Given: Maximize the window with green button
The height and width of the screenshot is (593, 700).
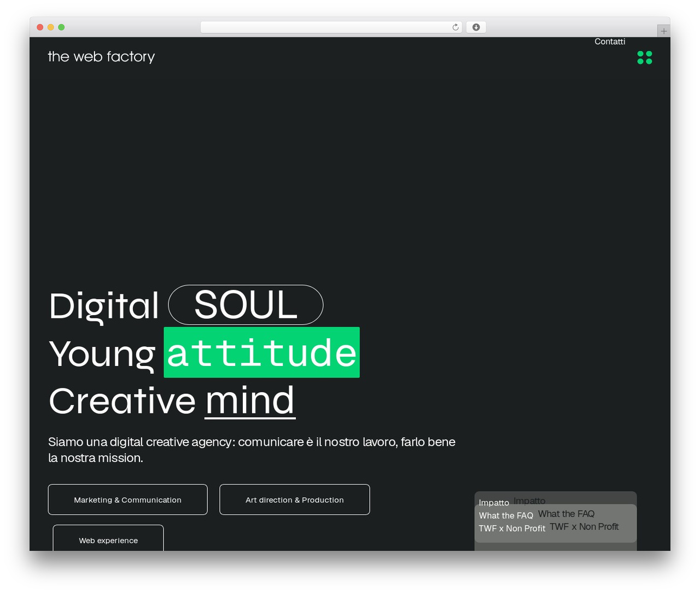Looking at the screenshot, I should click(x=61, y=27).
